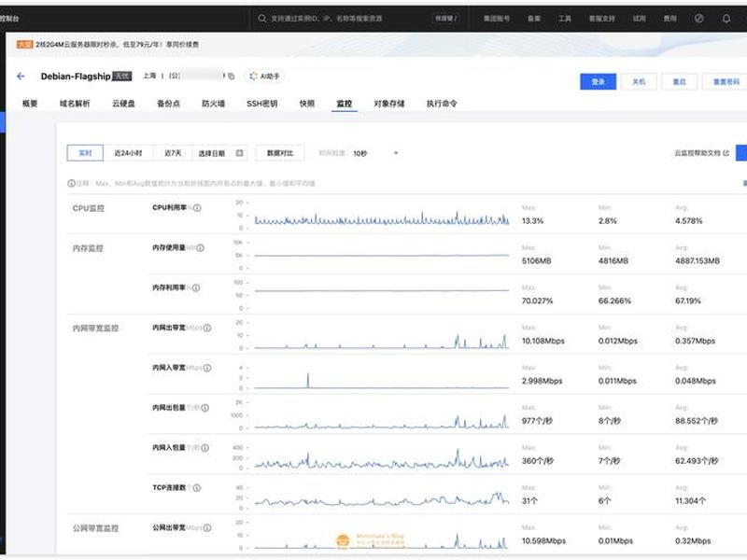Switch to the 云硬盘 tab
Viewport: 747px width, 560px height.
(123, 104)
